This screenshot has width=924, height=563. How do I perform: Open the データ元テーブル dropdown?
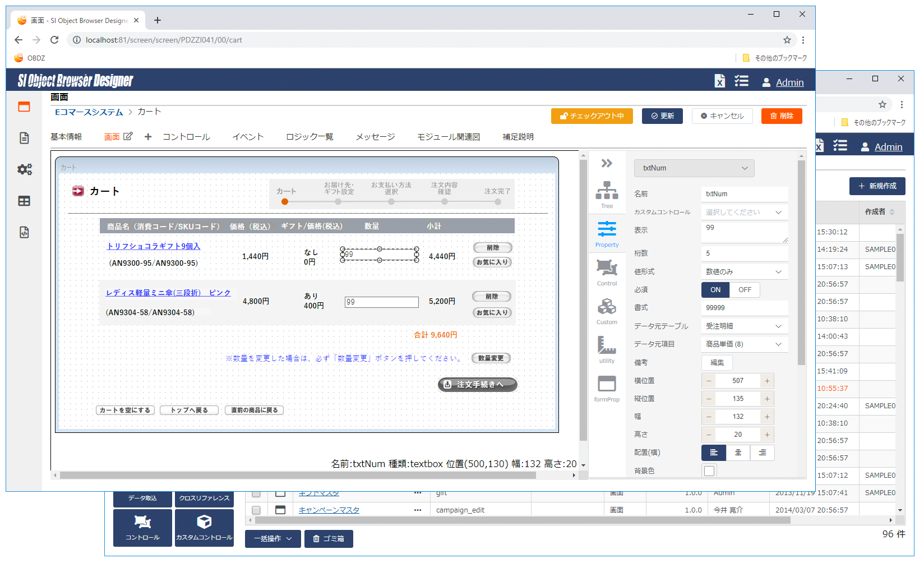[x=744, y=326]
